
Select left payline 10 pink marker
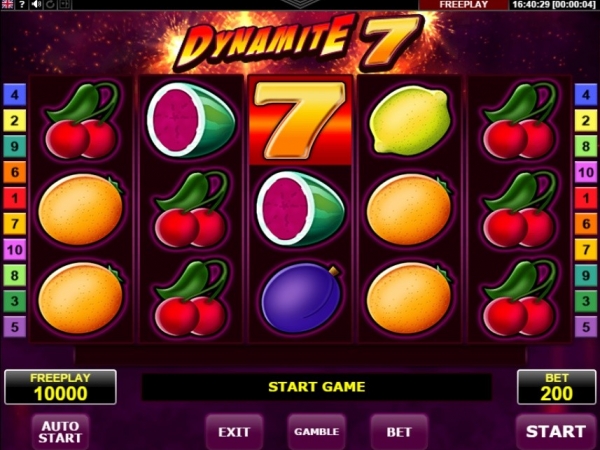tap(15, 249)
